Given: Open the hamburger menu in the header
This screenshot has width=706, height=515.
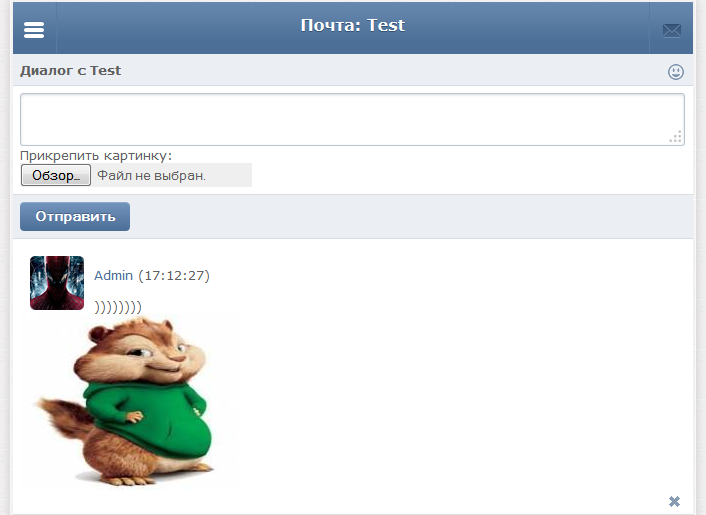Looking at the screenshot, I should tap(34, 30).
